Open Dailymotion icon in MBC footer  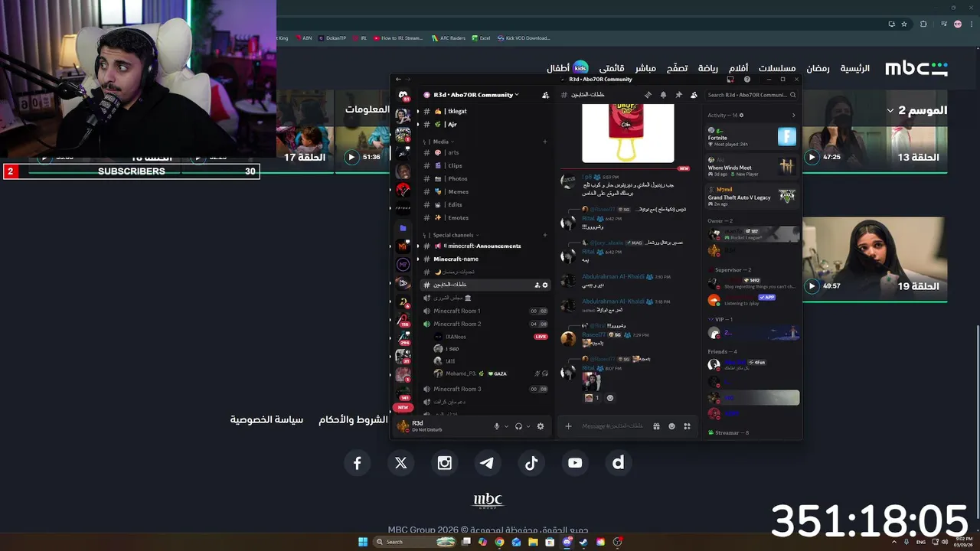[x=618, y=462]
